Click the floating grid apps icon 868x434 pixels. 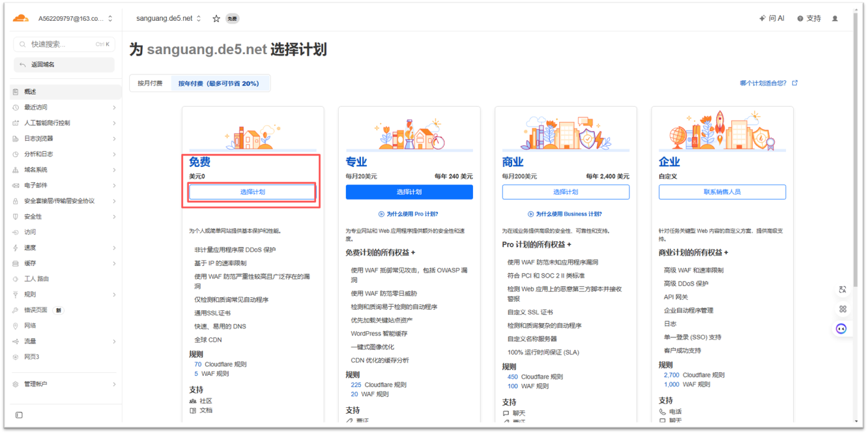(842, 309)
